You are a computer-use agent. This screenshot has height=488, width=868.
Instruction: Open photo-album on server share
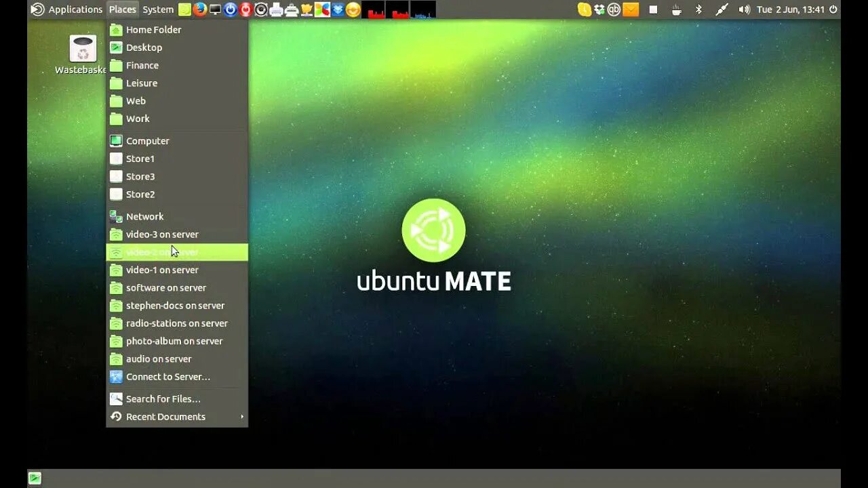(x=177, y=341)
